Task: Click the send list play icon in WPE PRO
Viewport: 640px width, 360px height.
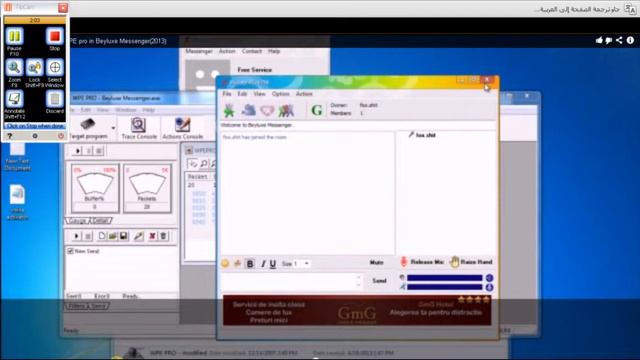Action: (76, 236)
